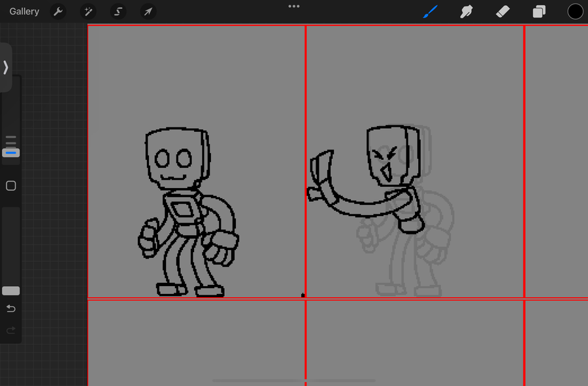This screenshot has height=386, width=588.
Task: Tap the Modify square button on sidebar
Action: [11, 186]
